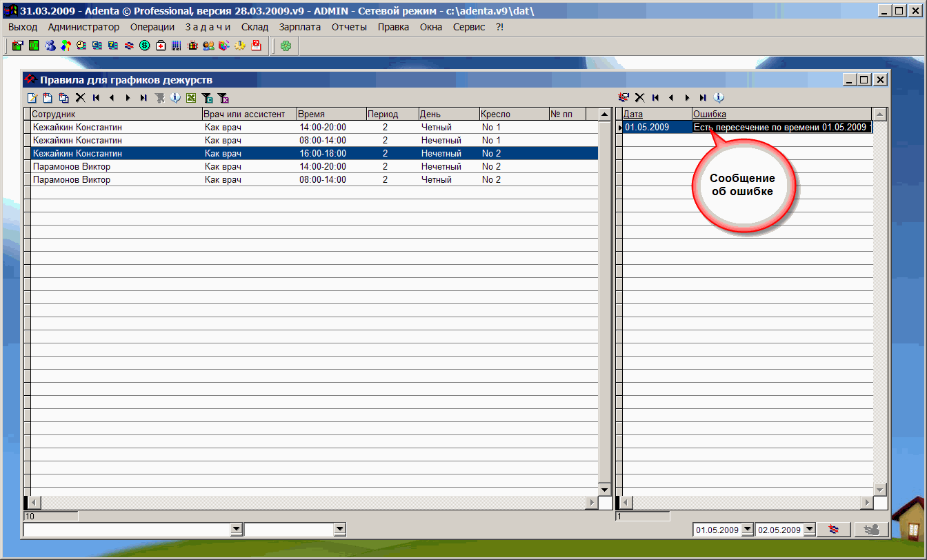Delete the selected duty schedule rule
927x560 pixels.
(80, 98)
